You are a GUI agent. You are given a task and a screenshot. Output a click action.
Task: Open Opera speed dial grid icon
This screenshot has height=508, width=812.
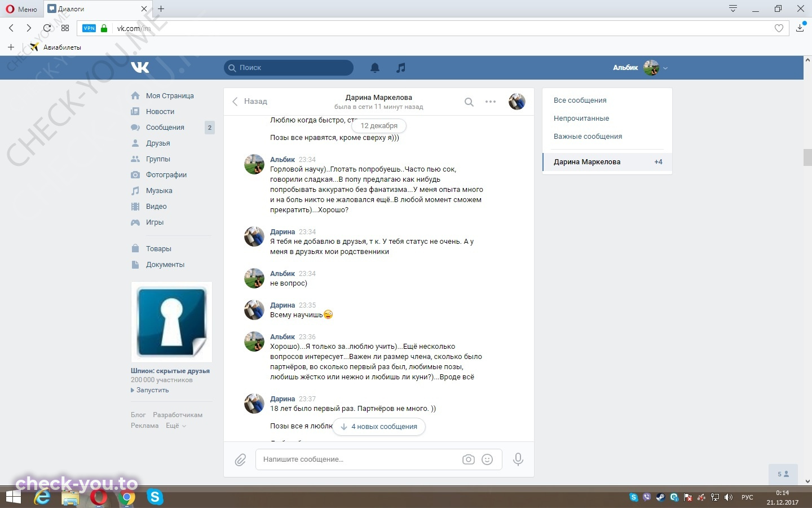(65, 28)
